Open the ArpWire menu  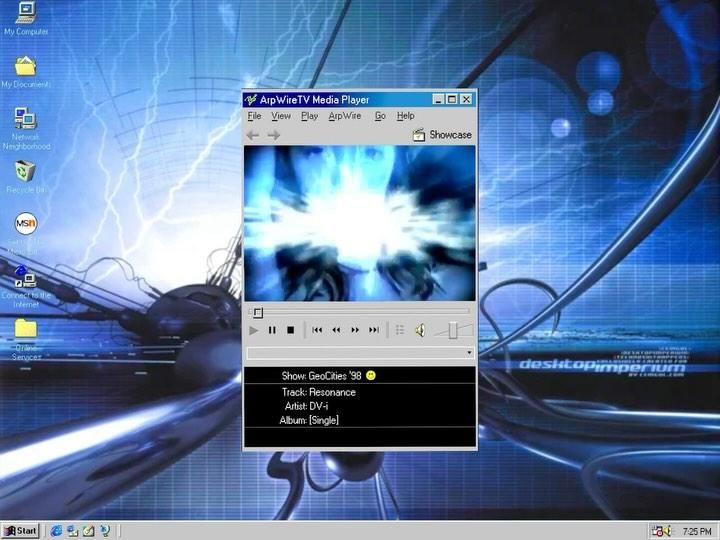(345, 116)
